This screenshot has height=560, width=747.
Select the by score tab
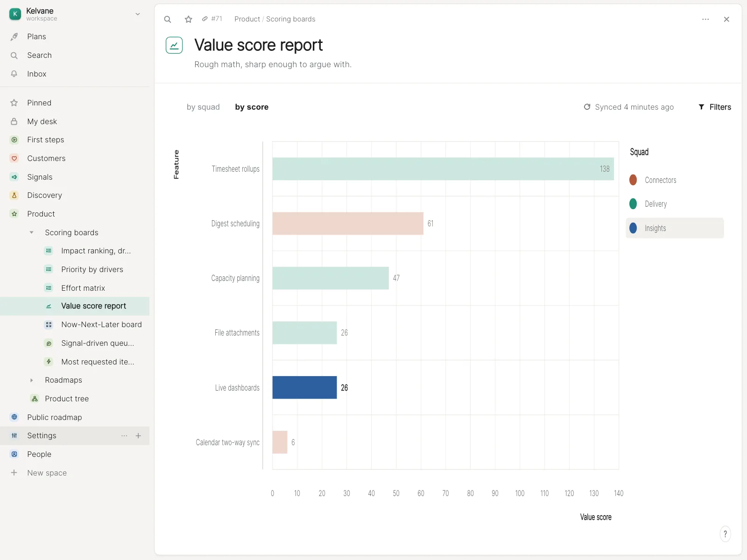pos(252,107)
